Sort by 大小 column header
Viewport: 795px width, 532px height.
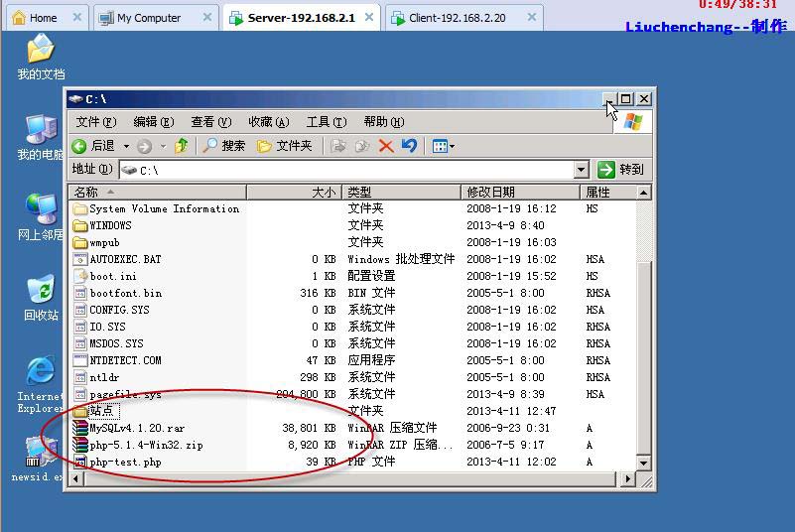click(294, 193)
